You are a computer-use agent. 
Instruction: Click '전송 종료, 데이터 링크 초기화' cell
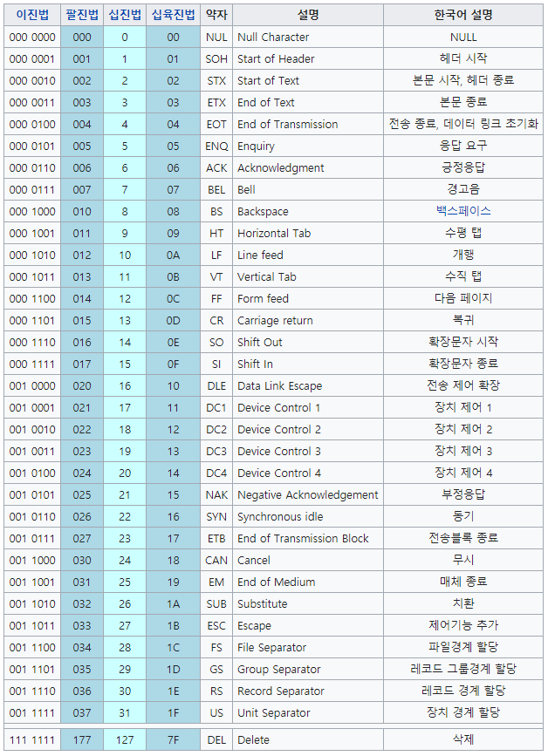(x=463, y=125)
